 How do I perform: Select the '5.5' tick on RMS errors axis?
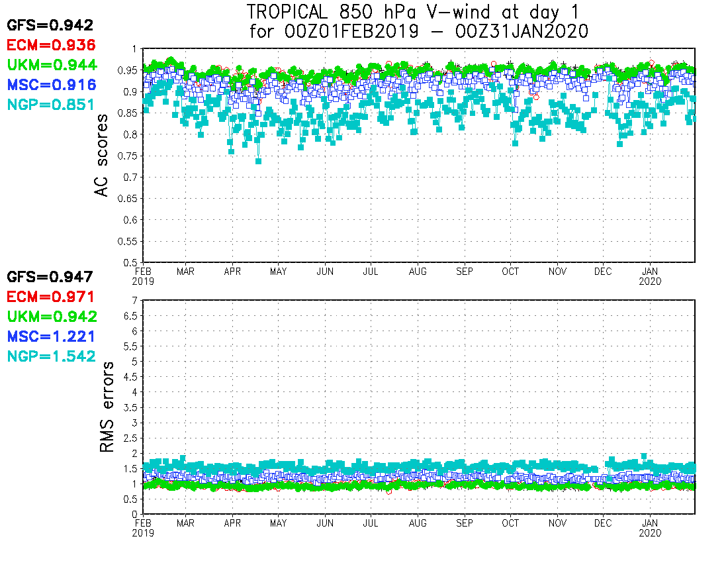click(x=130, y=346)
